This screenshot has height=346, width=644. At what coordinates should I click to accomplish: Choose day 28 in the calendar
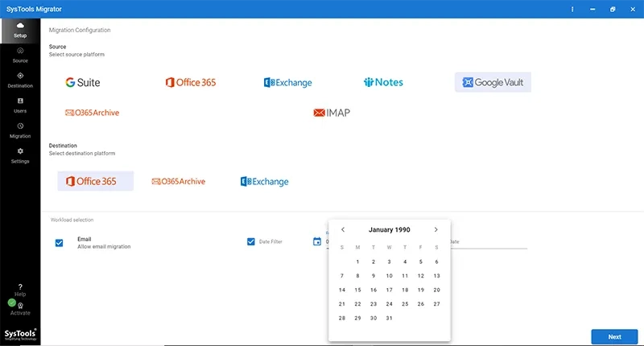(x=341, y=318)
